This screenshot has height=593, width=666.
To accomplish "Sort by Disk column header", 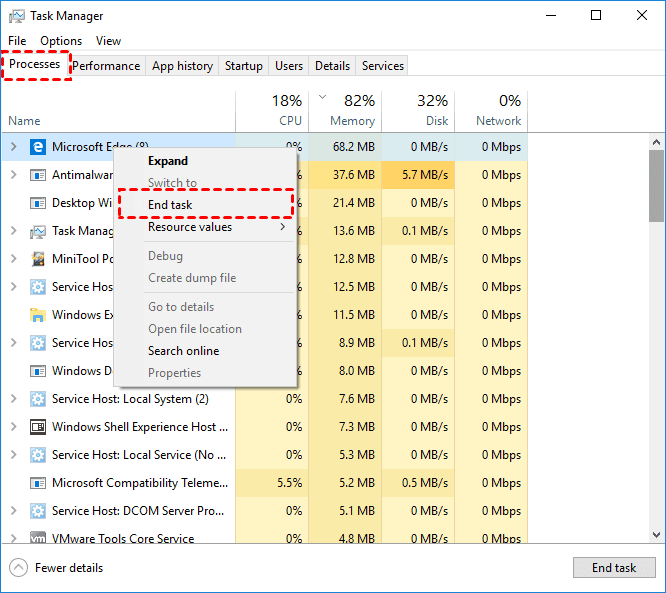I will click(418, 111).
